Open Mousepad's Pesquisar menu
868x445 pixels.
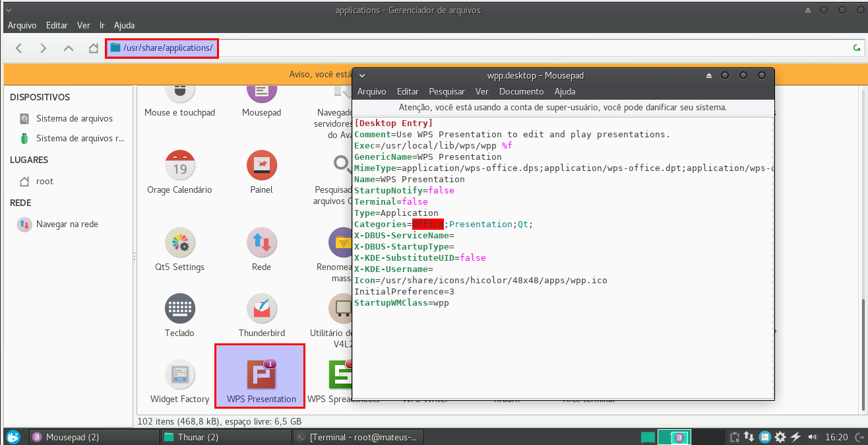click(x=447, y=91)
